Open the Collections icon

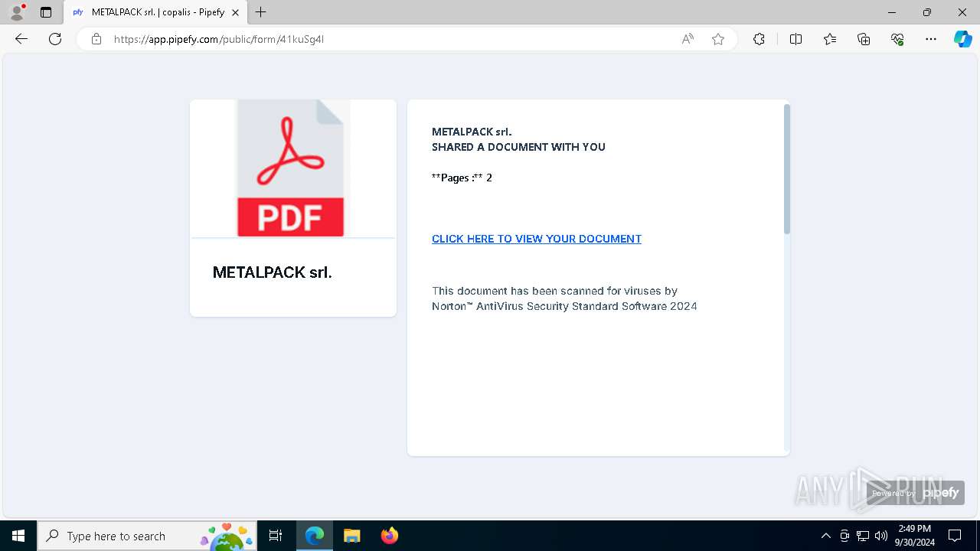coord(864,39)
